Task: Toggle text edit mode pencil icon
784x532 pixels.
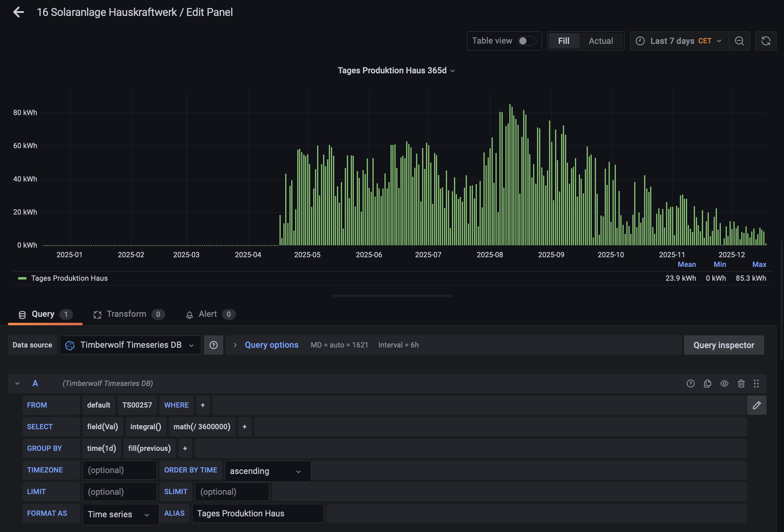Action: click(756, 405)
